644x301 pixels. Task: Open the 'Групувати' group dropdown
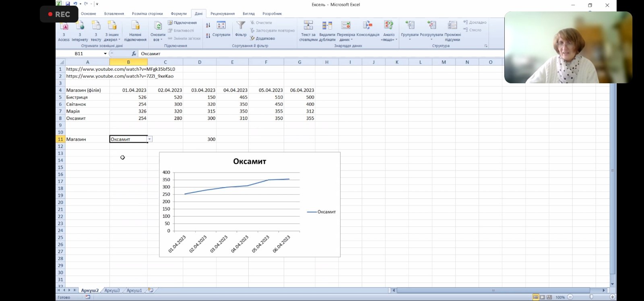point(410,31)
